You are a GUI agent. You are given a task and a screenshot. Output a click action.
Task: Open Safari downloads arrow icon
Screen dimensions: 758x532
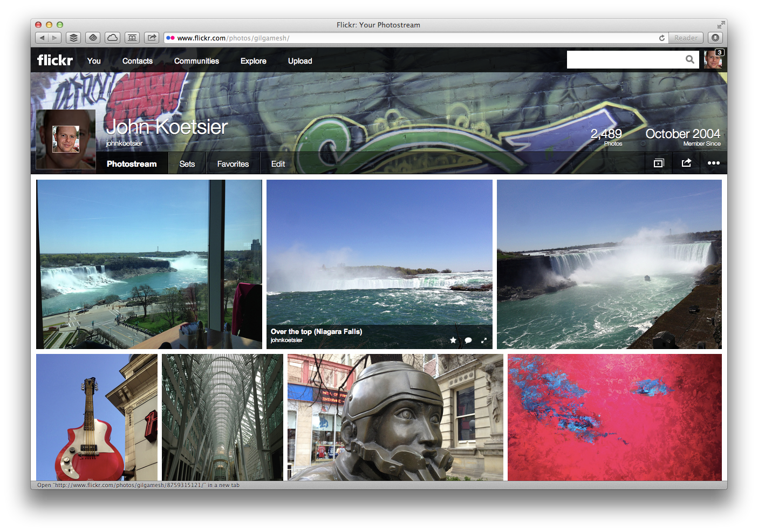(x=715, y=38)
